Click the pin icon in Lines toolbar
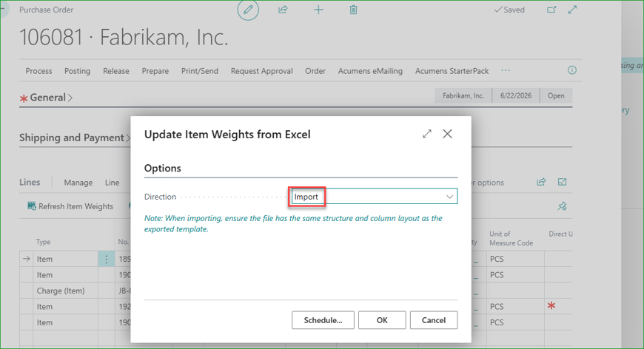The height and width of the screenshot is (349, 644). pyautogui.click(x=562, y=206)
